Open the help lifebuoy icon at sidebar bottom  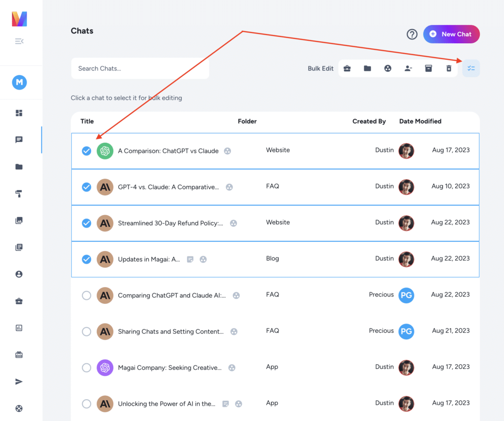click(x=19, y=409)
